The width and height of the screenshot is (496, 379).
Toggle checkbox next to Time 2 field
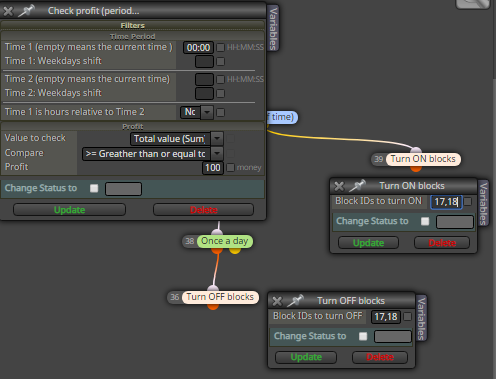point(220,79)
